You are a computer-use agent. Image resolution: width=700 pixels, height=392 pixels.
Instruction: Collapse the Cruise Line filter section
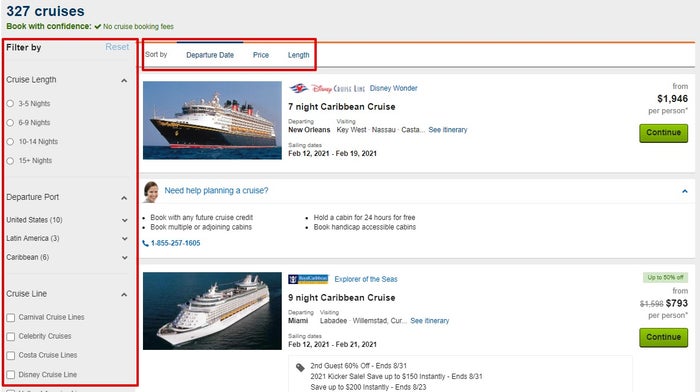coord(124,295)
